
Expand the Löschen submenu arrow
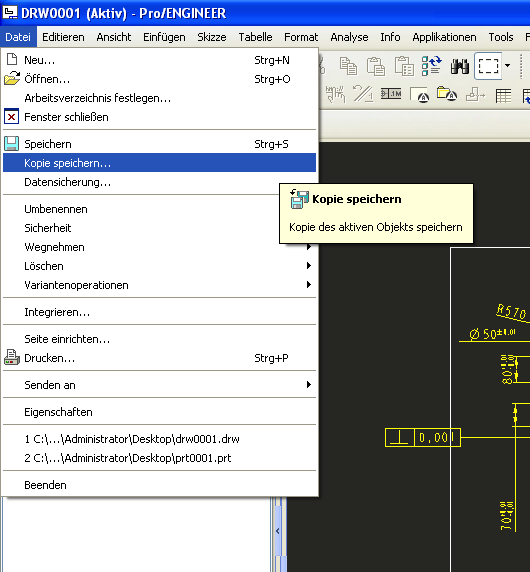coord(309,266)
